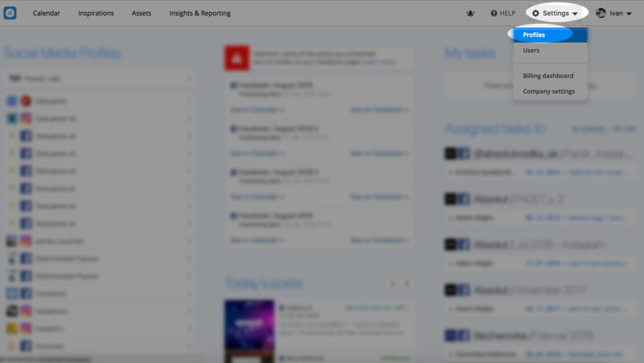Open the Ivan user account menu

pos(614,13)
